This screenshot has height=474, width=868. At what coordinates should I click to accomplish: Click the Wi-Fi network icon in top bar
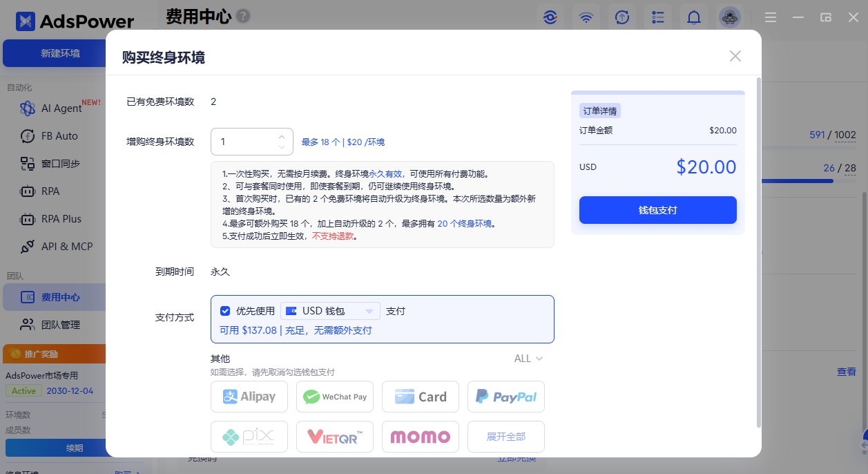tap(586, 18)
